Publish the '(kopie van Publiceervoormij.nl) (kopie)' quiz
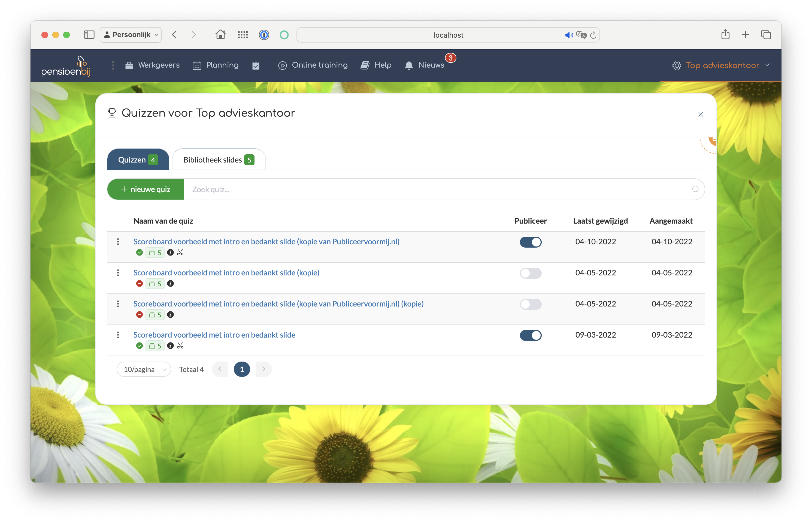 [x=530, y=304]
